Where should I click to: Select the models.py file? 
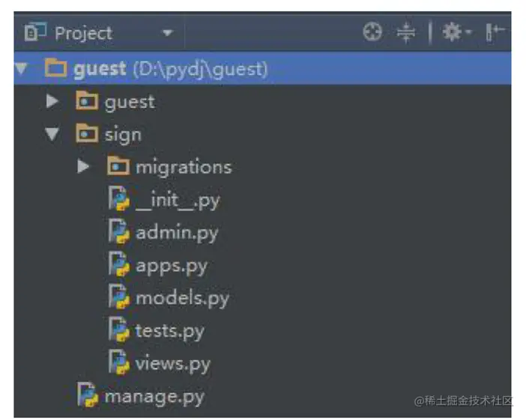tap(181, 298)
